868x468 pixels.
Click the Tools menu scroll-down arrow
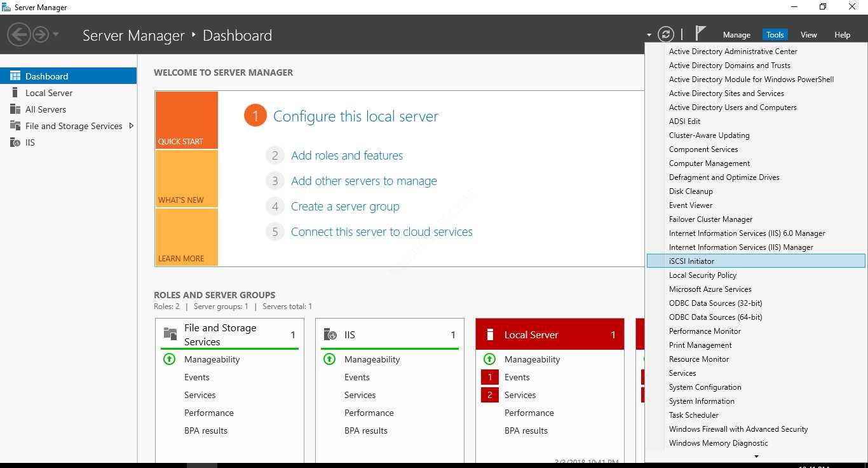[756, 457]
